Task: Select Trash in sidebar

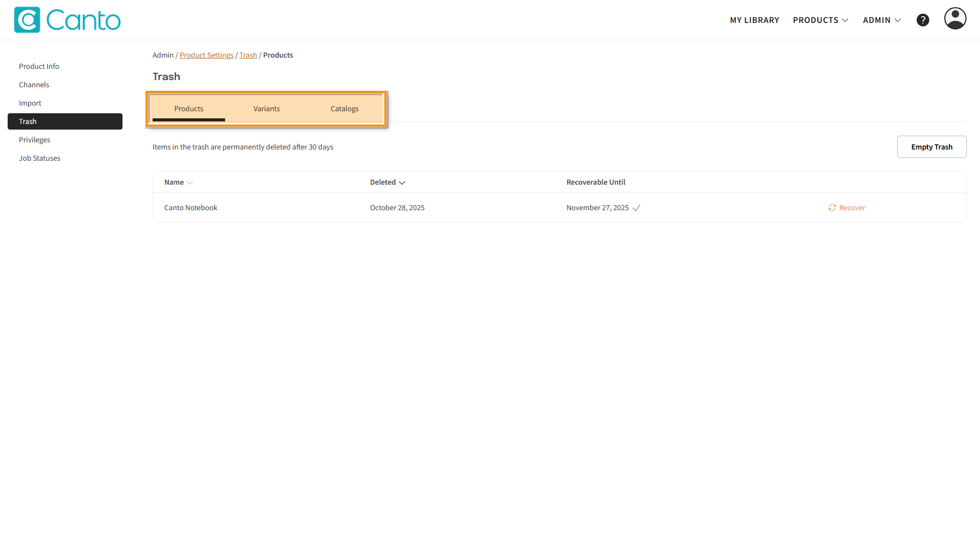Action: 65,121
